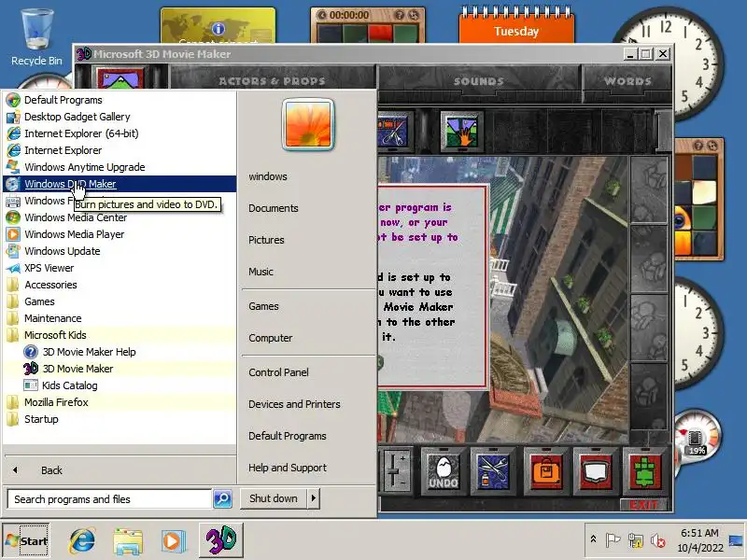The height and width of the screenshot is (560, 747).
Task: Click the CPU meter gadget showing 19%
Action: tap(697, 436)
